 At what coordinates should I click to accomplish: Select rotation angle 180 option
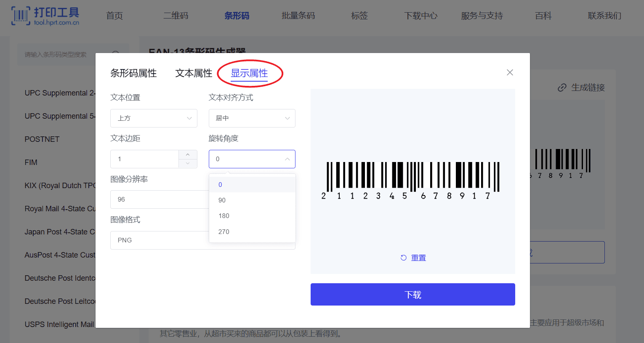252,216
